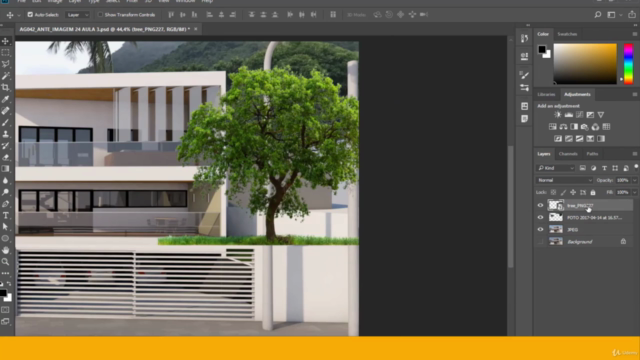Open the Normal blend mode dropdown
Screen dimensions: 640x360
[564, 180]
